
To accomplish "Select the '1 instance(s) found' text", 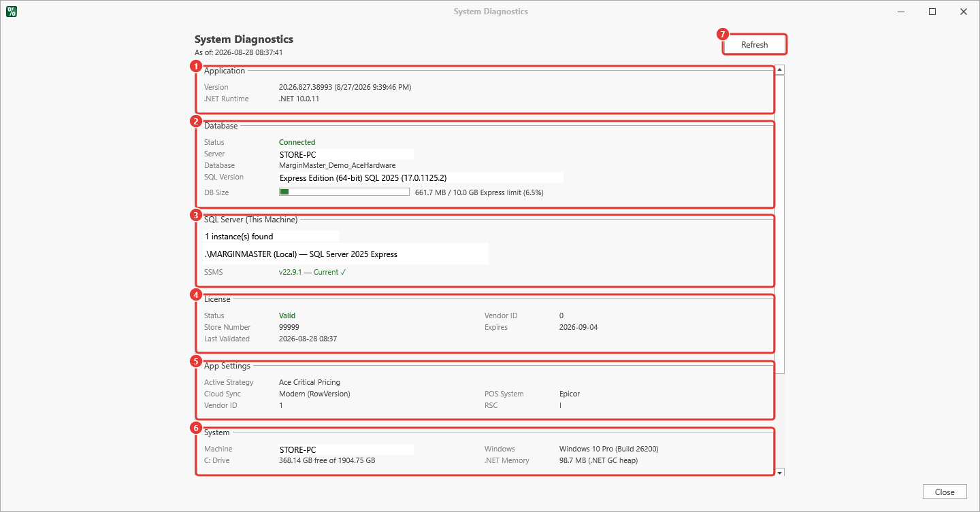I will (239, 237).
